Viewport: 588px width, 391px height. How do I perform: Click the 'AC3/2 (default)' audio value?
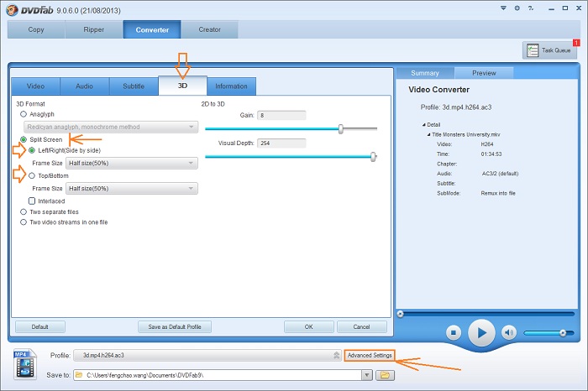click(x=501, y=174)
